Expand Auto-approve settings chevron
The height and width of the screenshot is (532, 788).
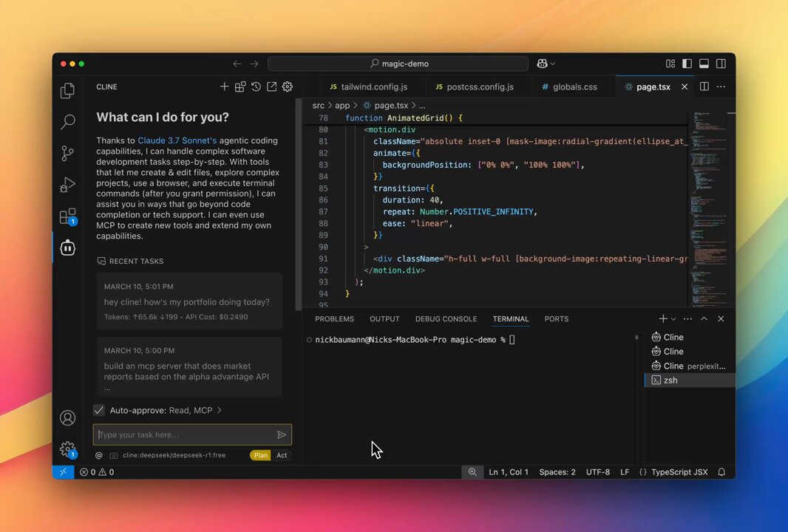219,410
